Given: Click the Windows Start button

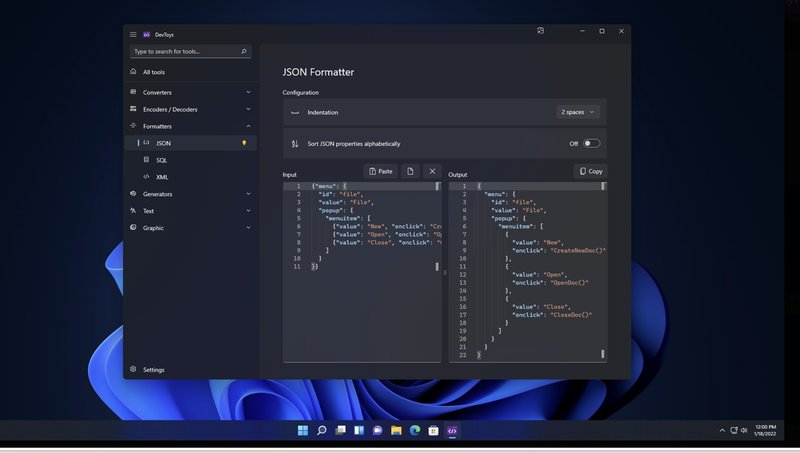Looking at the screenshot, I should 303,430.
